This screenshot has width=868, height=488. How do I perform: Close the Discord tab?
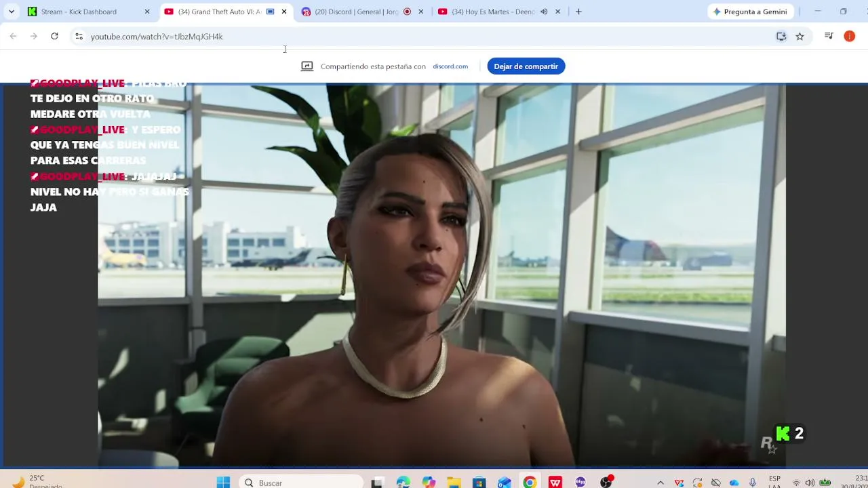coord(421,12)
